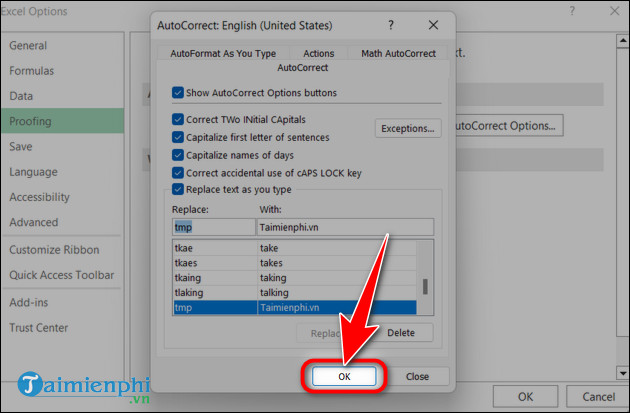Open the Exceptions dialog

tap(407, 128)
